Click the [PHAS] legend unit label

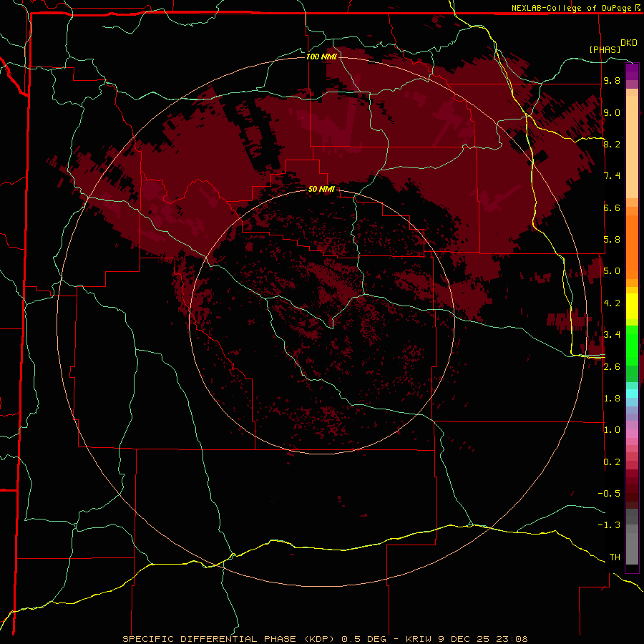[605, 49]
